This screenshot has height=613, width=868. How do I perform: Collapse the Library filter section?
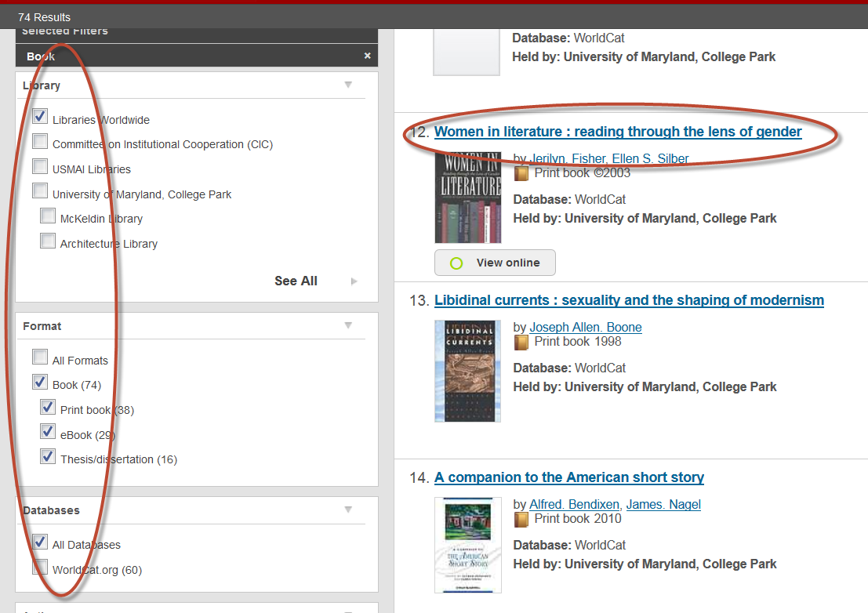click(348, 85)
